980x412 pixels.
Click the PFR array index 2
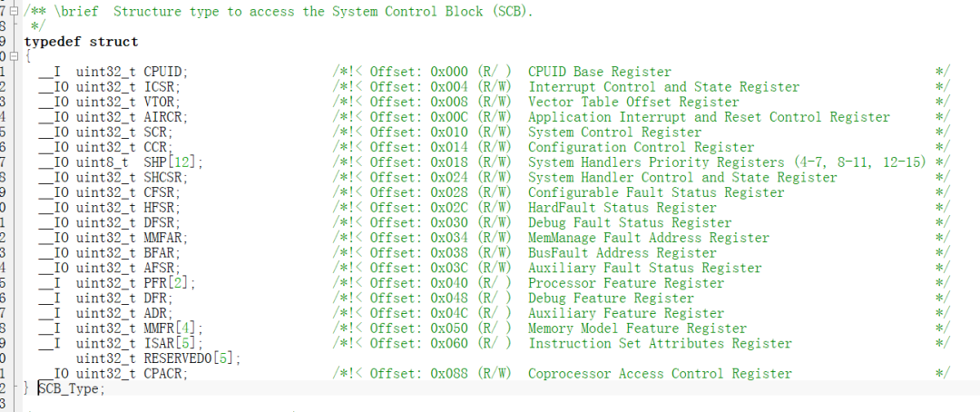pyautogui.click(x=182, y=283)
